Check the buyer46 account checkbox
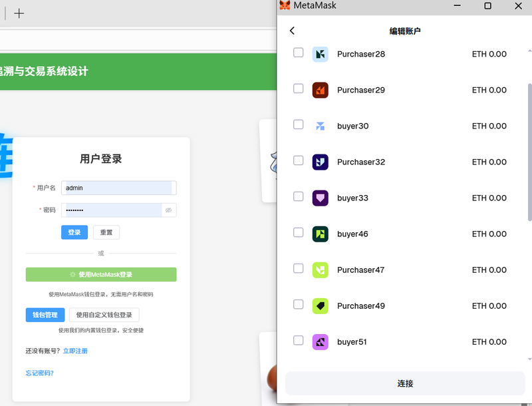 coord(298,232)
